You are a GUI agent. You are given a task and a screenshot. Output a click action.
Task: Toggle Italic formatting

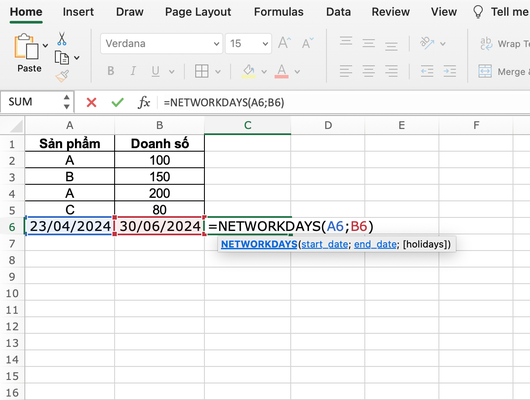[x=133, y=71]
